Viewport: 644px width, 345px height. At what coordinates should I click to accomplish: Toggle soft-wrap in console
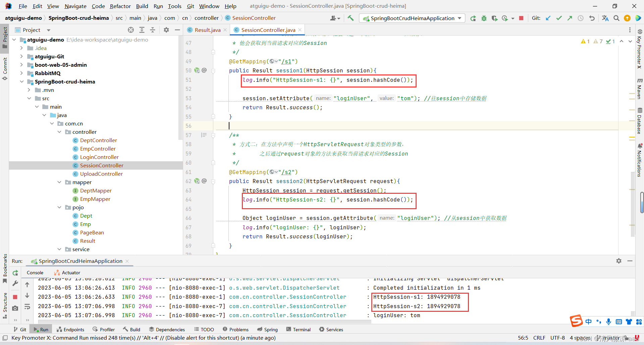click(27, 307)
